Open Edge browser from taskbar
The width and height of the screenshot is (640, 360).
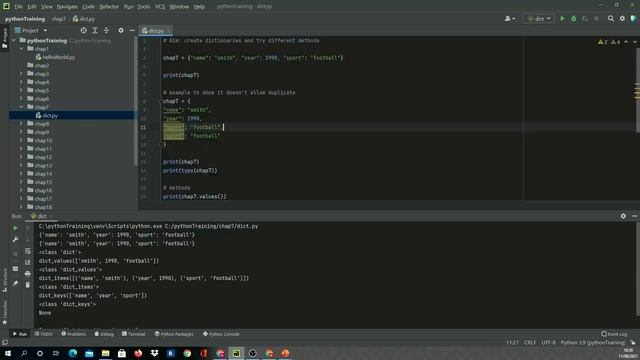tap(73, 353)
